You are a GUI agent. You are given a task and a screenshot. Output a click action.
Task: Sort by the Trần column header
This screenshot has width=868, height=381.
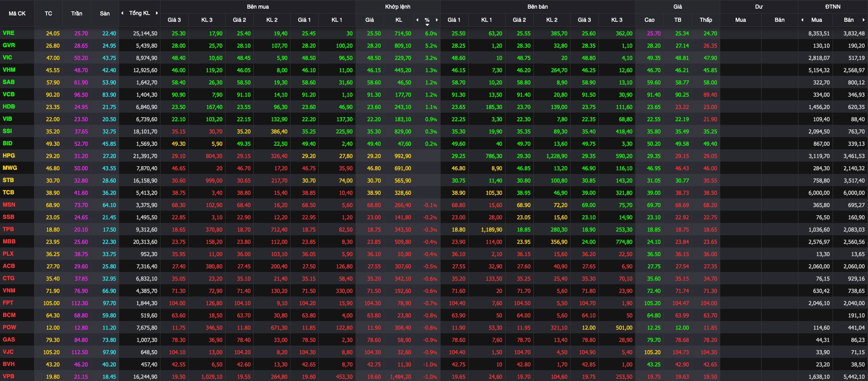(76, 14)
